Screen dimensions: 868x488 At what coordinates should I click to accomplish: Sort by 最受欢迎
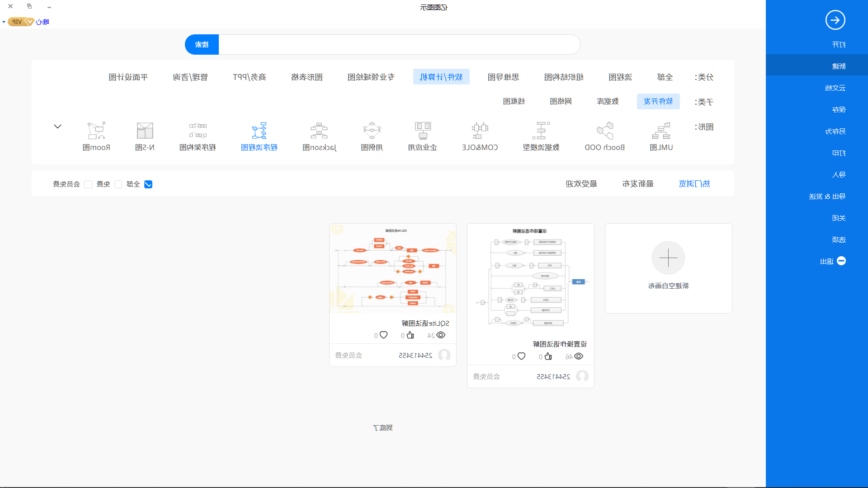(x=581, y=183)
